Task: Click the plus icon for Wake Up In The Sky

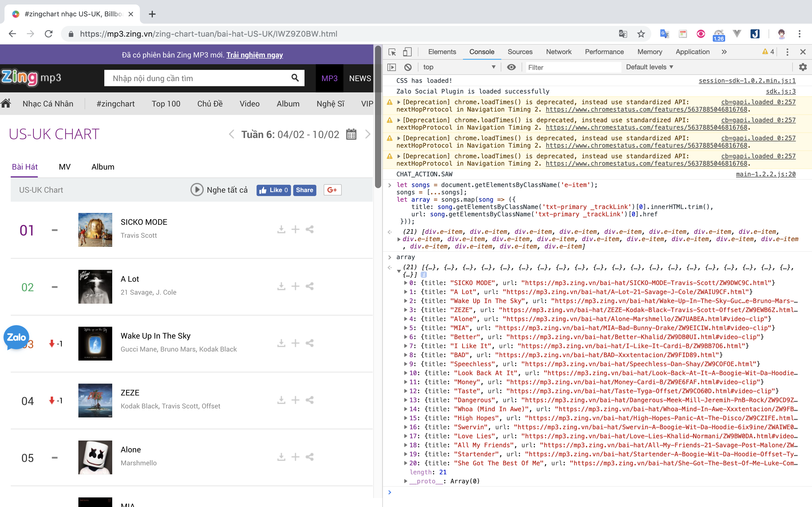Action: 295,343
